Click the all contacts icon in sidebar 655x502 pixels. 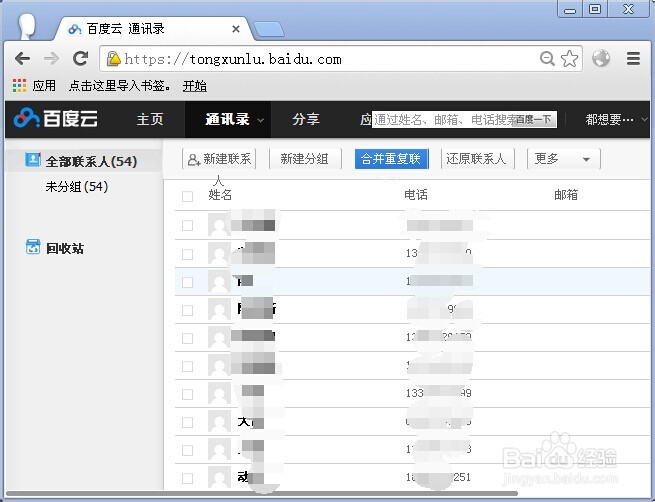33,160
